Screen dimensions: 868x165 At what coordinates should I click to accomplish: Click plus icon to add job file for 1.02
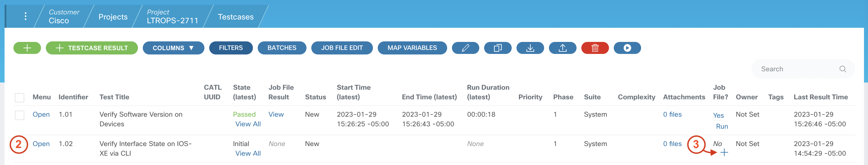pos(724,153)
